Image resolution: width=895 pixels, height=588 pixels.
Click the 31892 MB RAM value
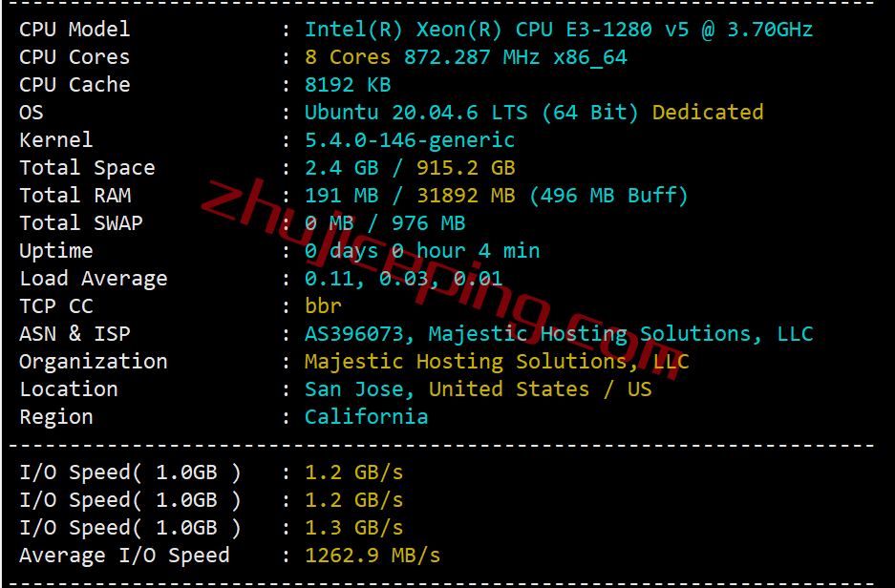click(x=465, y=196)
